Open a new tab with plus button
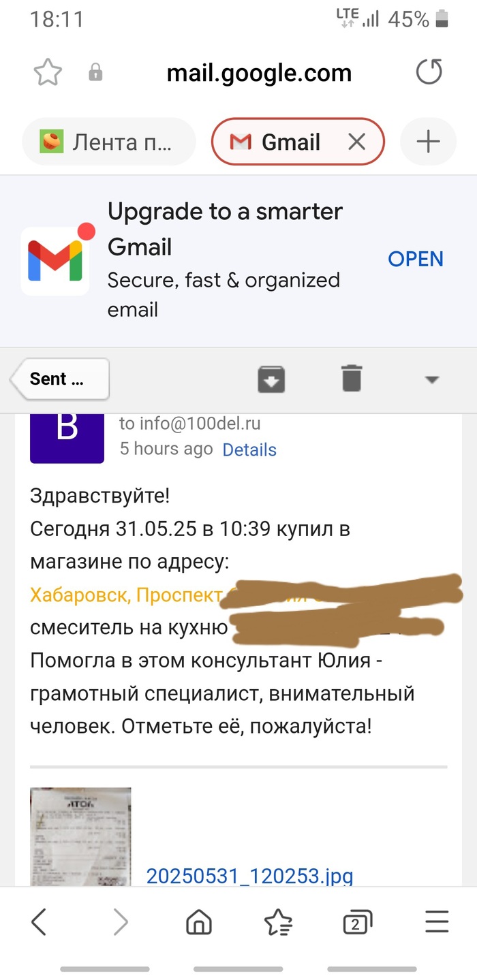The height and width of the screenshot is (980, 477). click(428, 142)
